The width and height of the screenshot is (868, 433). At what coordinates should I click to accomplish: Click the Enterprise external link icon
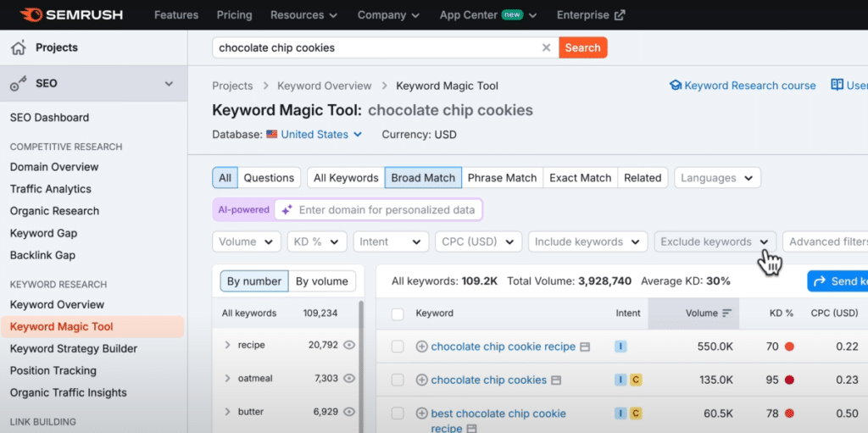click(x=620, y=15)
